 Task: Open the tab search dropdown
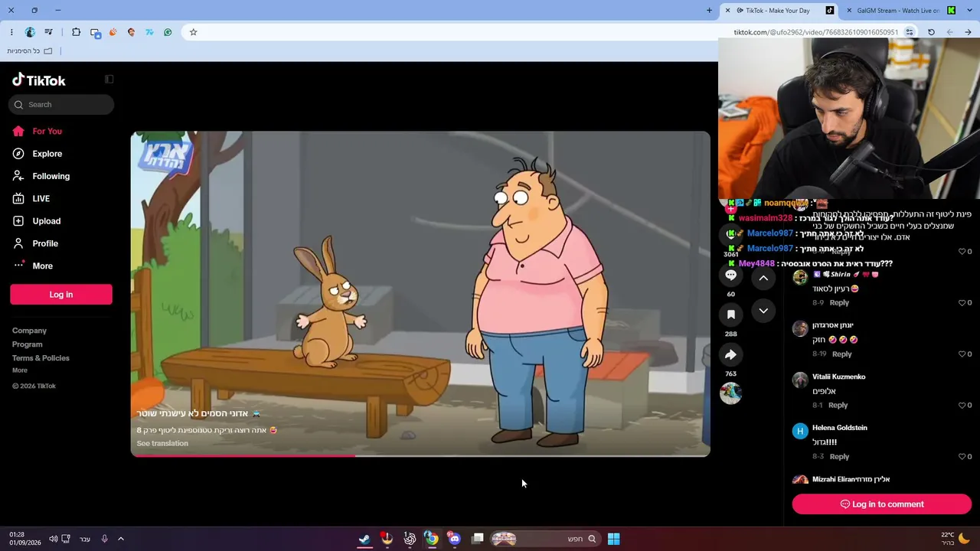(971, 11)
